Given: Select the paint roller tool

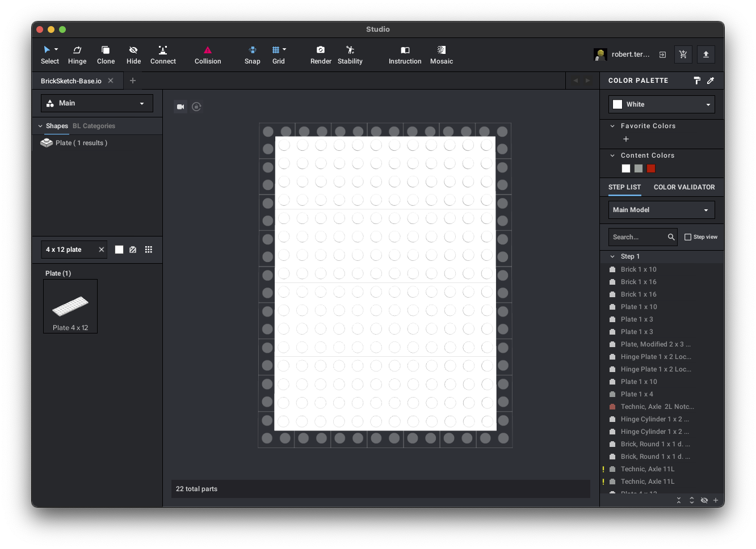Looking at the screenshot, I should (x=697, y=81).
